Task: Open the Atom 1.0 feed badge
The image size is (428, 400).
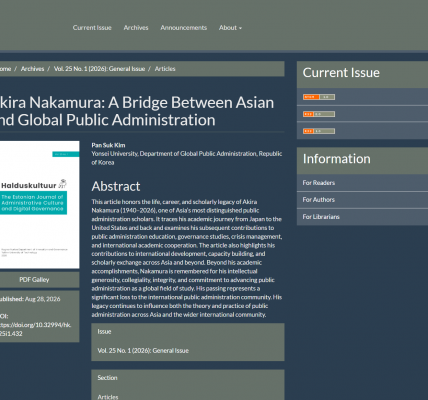Action: tap(319, 97)
